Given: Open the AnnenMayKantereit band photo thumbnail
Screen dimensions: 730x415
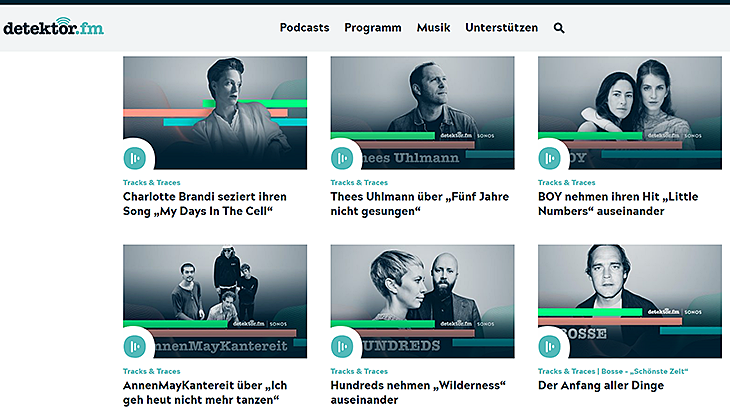Looking at the screenshot, I should click(215, 301).
